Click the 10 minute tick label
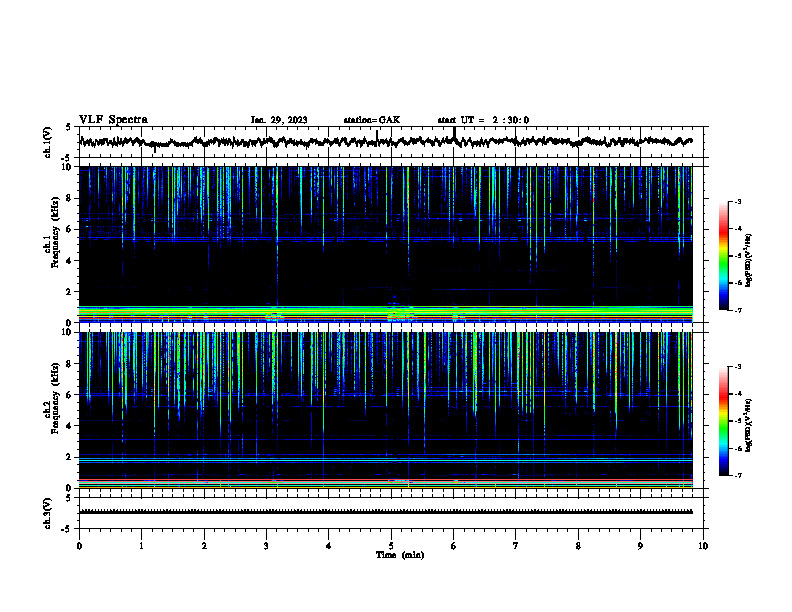 [x=703, y=546]
